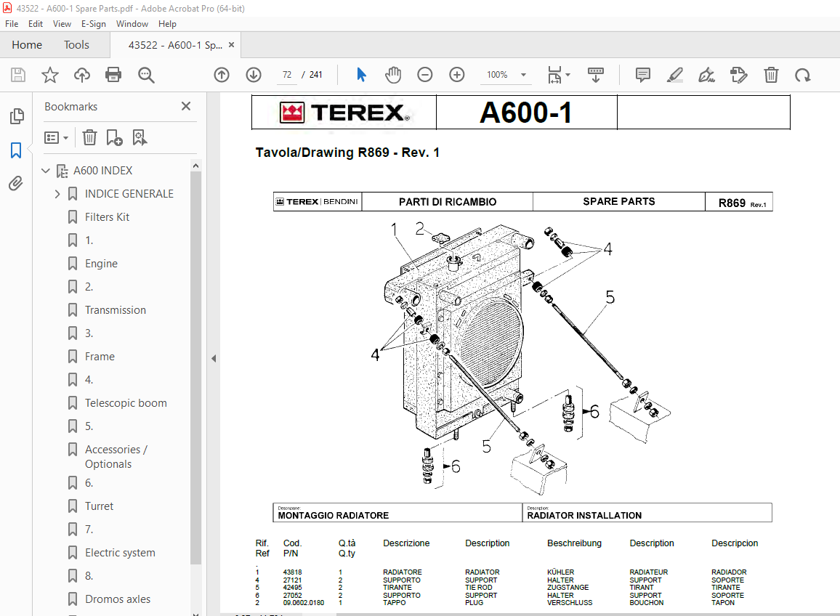This screenshot has width=840, height=616.
Task: Select the Dromos axles bookmark
Action: point(118,599)
